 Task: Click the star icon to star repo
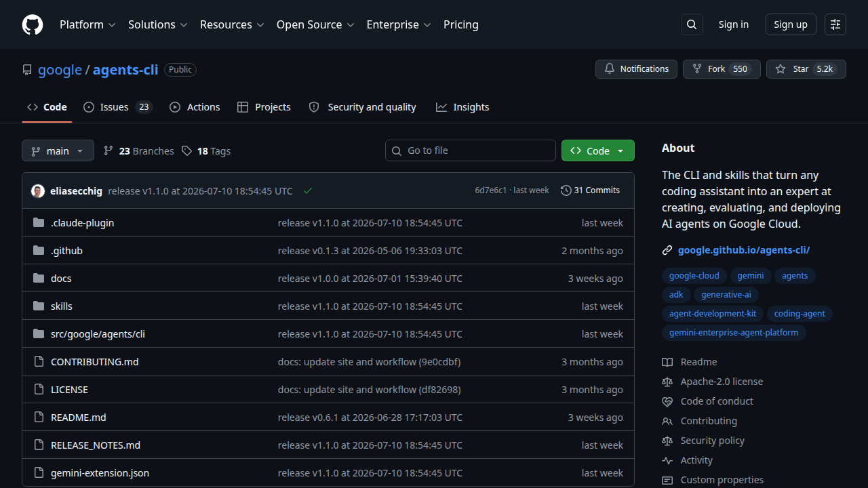click(x=781, y=69)
